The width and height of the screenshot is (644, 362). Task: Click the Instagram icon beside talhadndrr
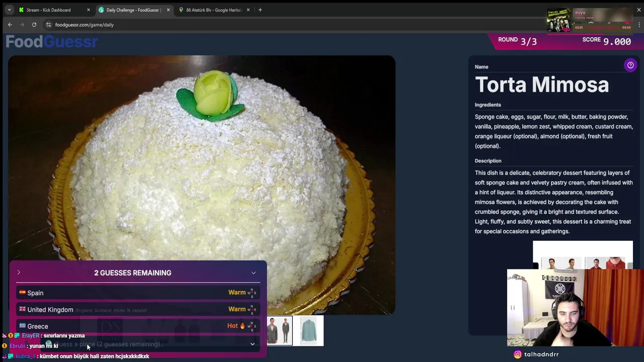pyautogui.click(x=517, y=354)
